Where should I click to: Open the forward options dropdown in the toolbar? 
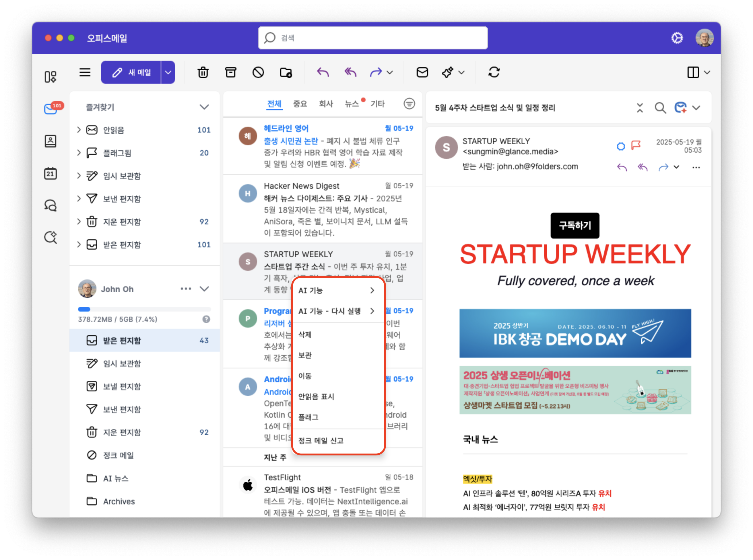pos(389,72)
